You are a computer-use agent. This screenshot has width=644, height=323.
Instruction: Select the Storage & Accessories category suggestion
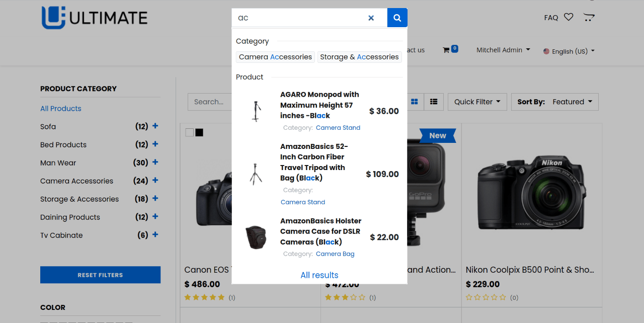click(359, 57)
